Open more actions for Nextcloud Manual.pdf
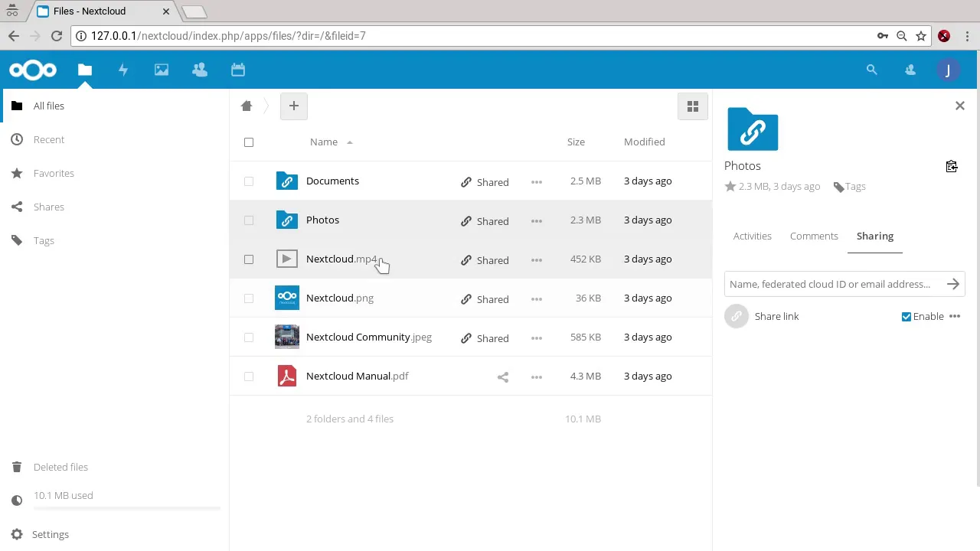The height and width of the screenshot is (551, 980). click(x=537, y=377)
